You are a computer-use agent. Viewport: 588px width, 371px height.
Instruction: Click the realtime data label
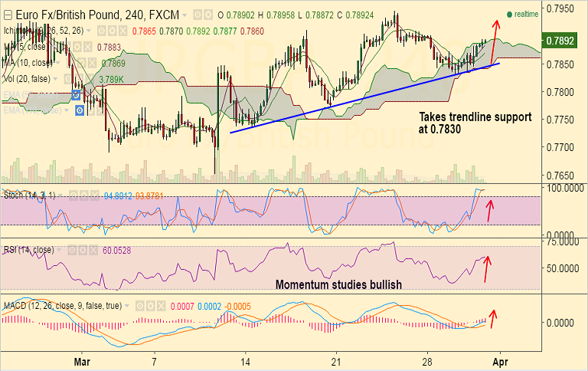527,15
